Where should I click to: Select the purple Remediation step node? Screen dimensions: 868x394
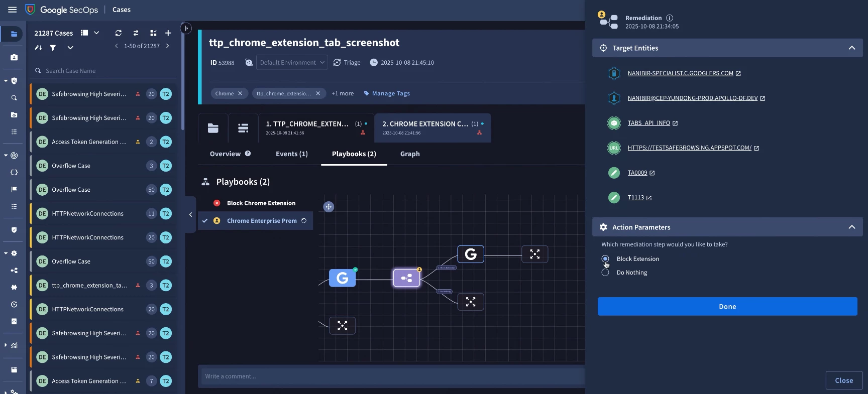click(x=406, y=278)
